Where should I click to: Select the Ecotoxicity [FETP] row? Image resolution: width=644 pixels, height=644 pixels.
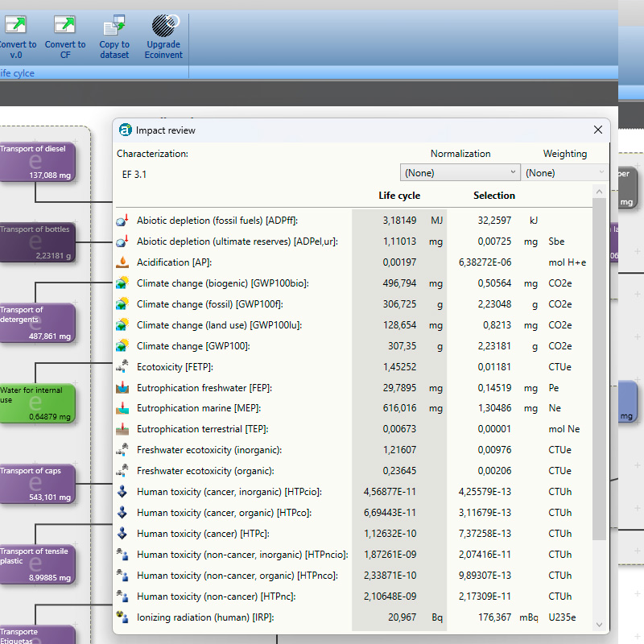click(x=242, y=367)
